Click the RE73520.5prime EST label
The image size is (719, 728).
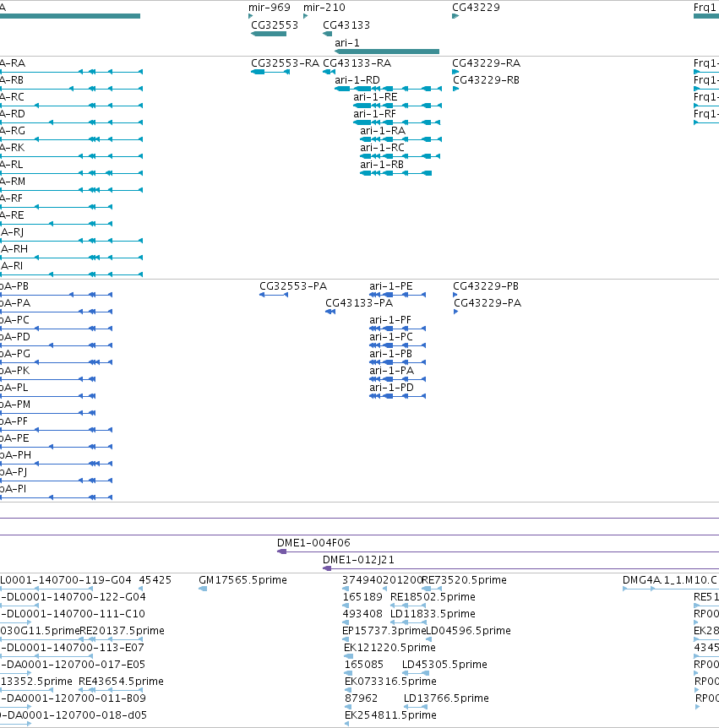[x=464, y=580]
